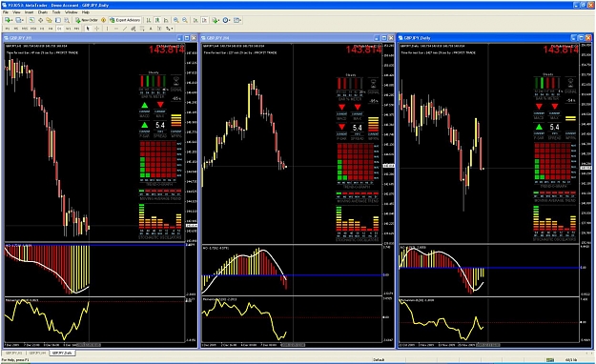Open the File menu
596x364 pixels.
pyautogui.click(x=6, y=12)
